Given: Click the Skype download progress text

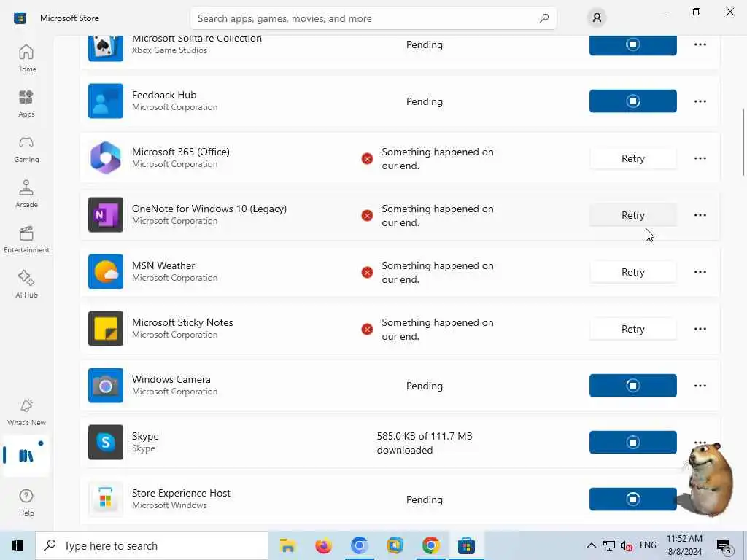Looking at the screenshot, I should pyautogui.click(x=424, y=443).
